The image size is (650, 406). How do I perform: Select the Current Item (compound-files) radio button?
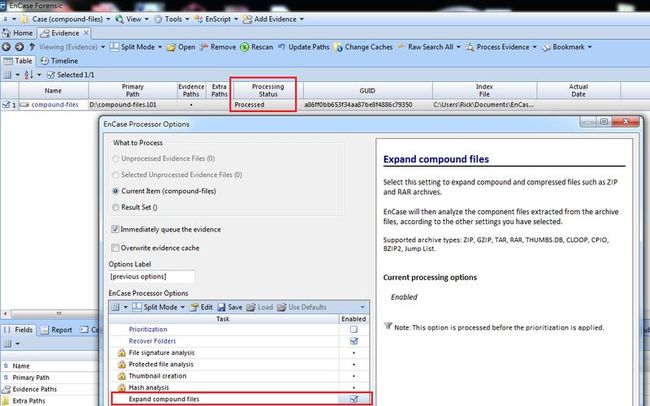coord(116,191)
